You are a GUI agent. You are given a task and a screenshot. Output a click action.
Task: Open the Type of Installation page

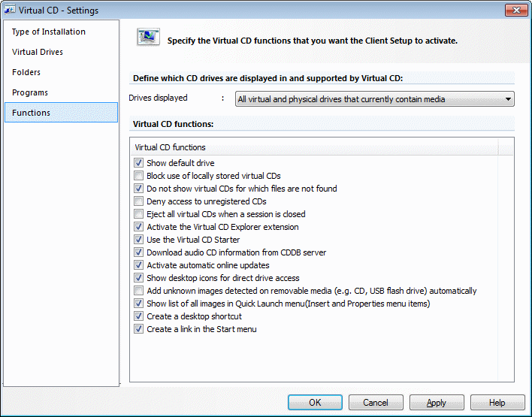[61, 32]
